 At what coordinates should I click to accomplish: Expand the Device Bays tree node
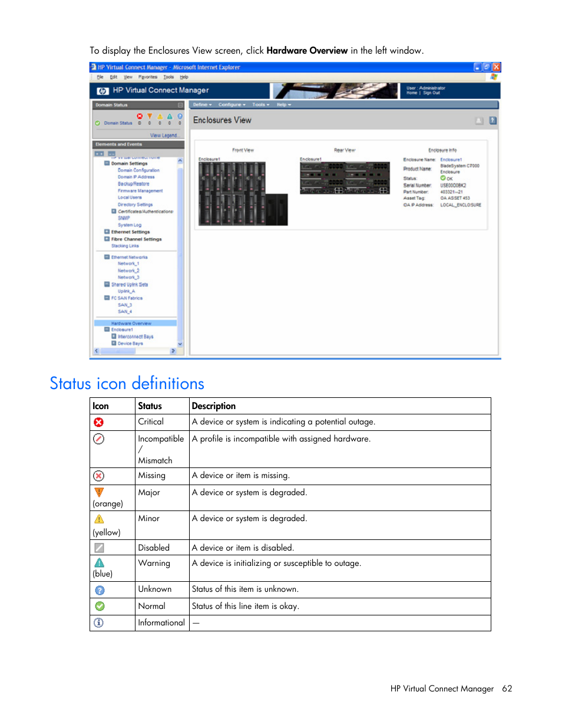[114, 343]
